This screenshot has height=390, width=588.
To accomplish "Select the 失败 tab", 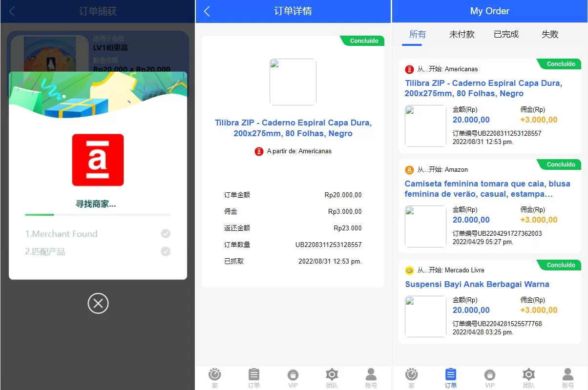I will (x=550, y=34).
